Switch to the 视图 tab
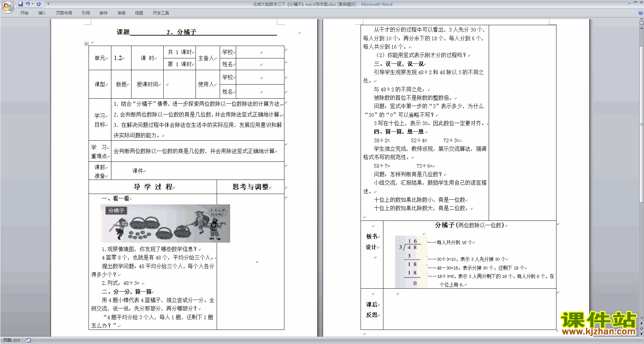 point(139,13)
